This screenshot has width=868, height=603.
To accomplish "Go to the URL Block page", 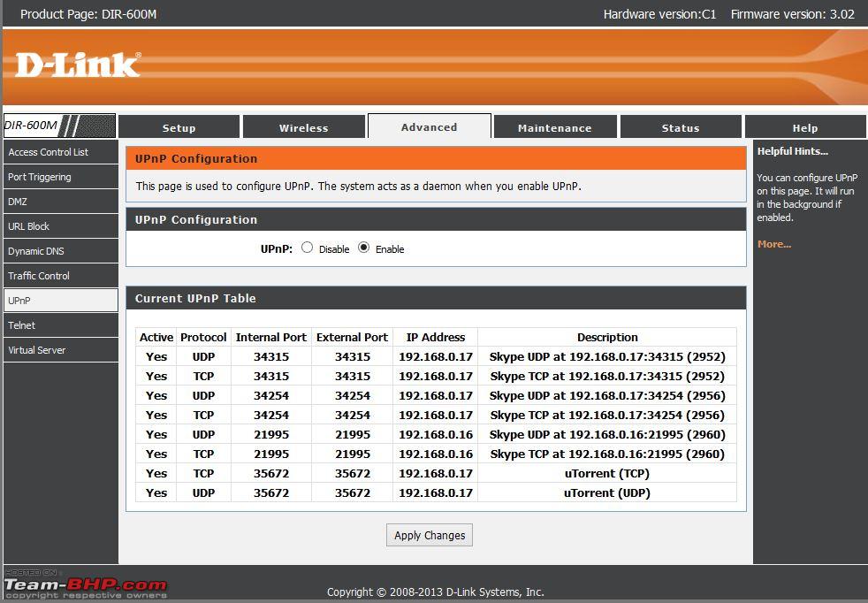I will point(60,226).
